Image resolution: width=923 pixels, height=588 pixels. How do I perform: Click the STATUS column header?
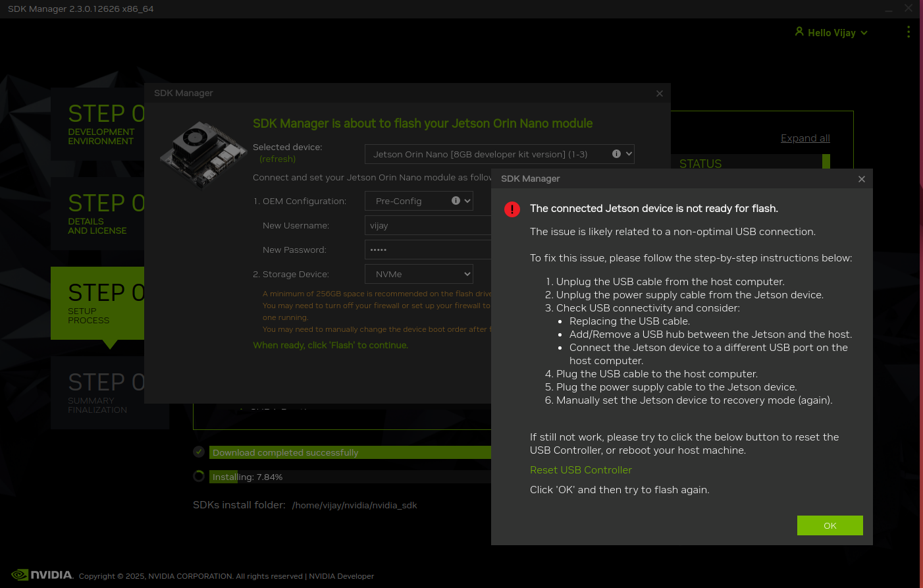(x=700, y=164)
